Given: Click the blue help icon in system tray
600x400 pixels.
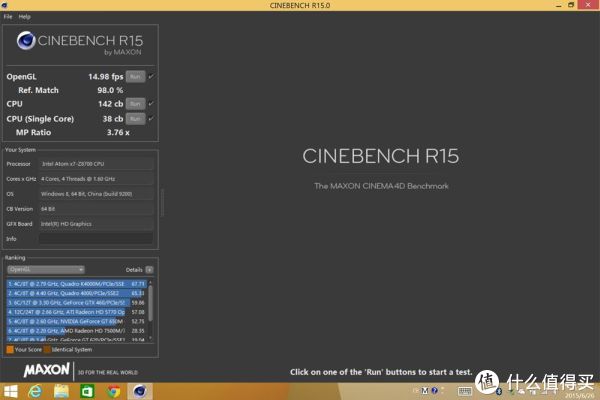Looking at the screenshot, I should (x=434, y=390).
